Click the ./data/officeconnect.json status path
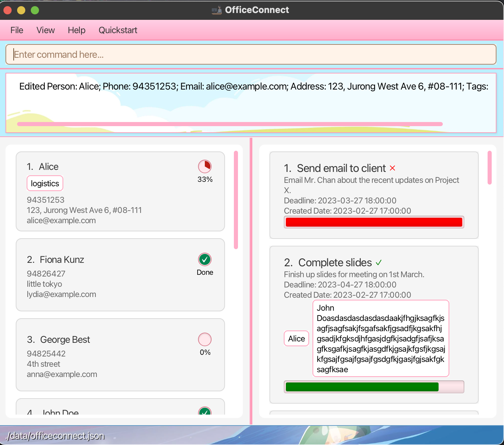 click(55, 436)
